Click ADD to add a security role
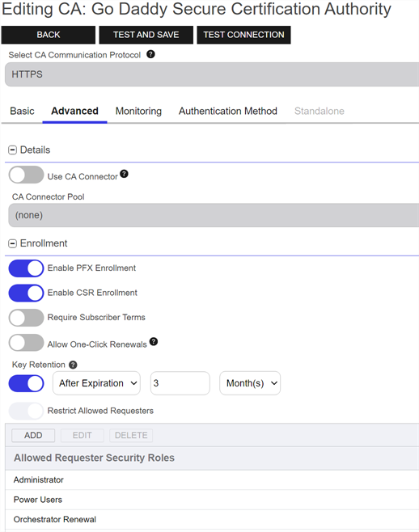Image resolution: width=419 pixels, height=532 pixels. [33, 435]
